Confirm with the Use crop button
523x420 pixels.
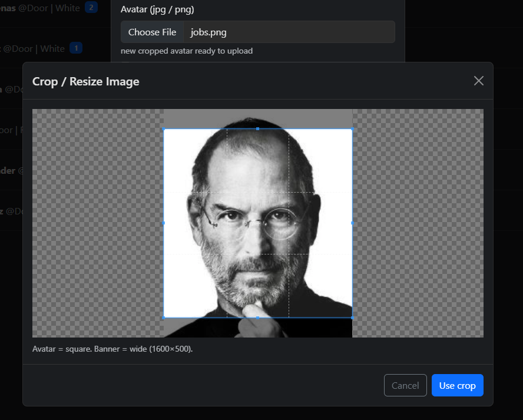pyautogui.click(x=457, y=385)
